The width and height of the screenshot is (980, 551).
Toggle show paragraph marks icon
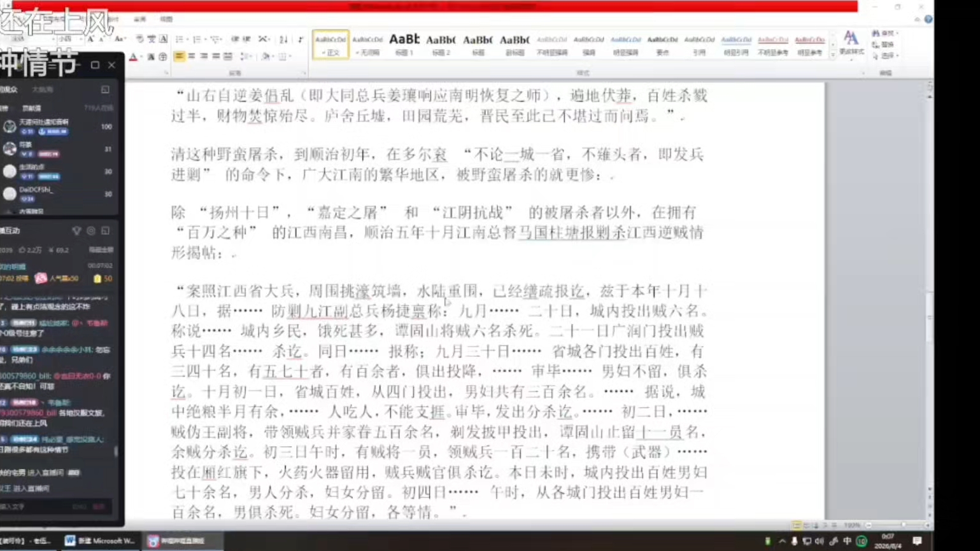(x=300, y=39)
